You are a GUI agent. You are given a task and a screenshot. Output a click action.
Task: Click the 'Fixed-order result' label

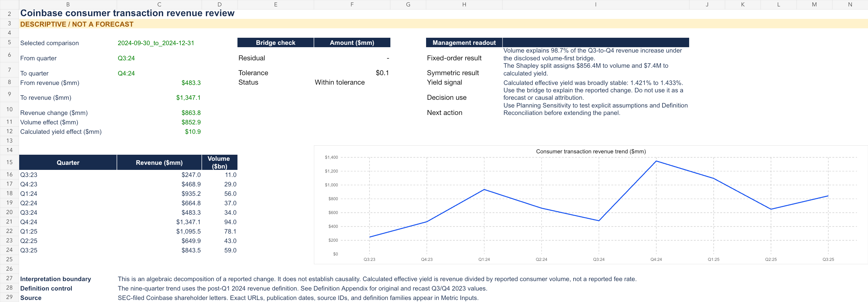point(454,58)
